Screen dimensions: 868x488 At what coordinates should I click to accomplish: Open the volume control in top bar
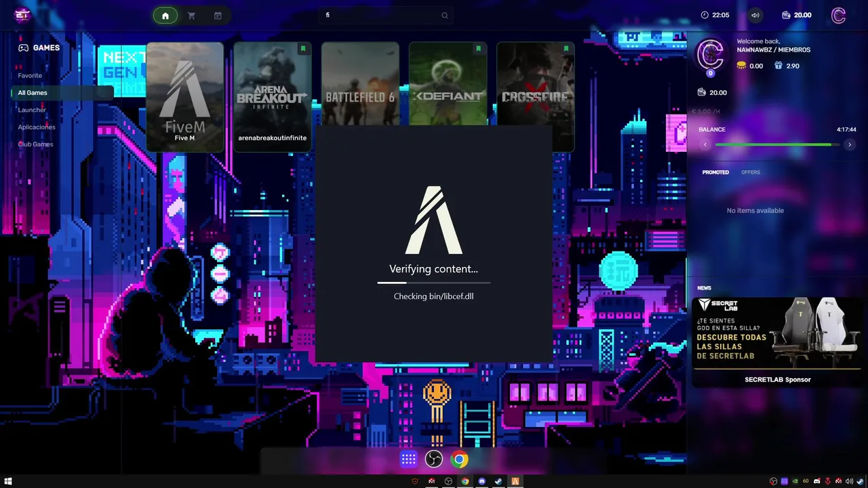[x=755, y=15]
